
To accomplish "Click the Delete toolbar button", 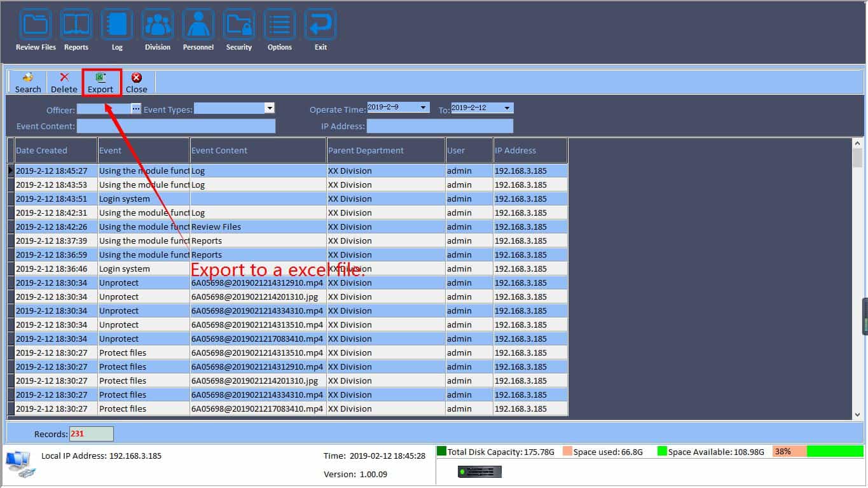I will [x=64, y=83].
